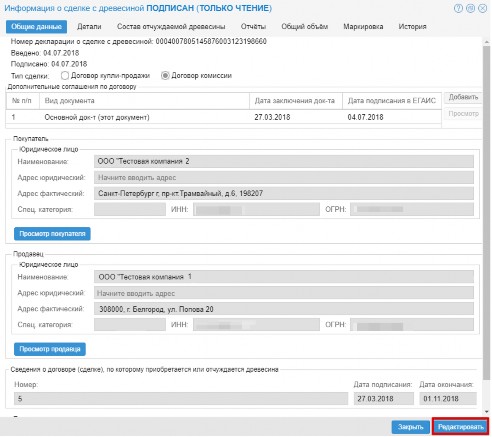Screen dimensions: 492x437
Task: Open the История tab
Action: click(412, 27)
